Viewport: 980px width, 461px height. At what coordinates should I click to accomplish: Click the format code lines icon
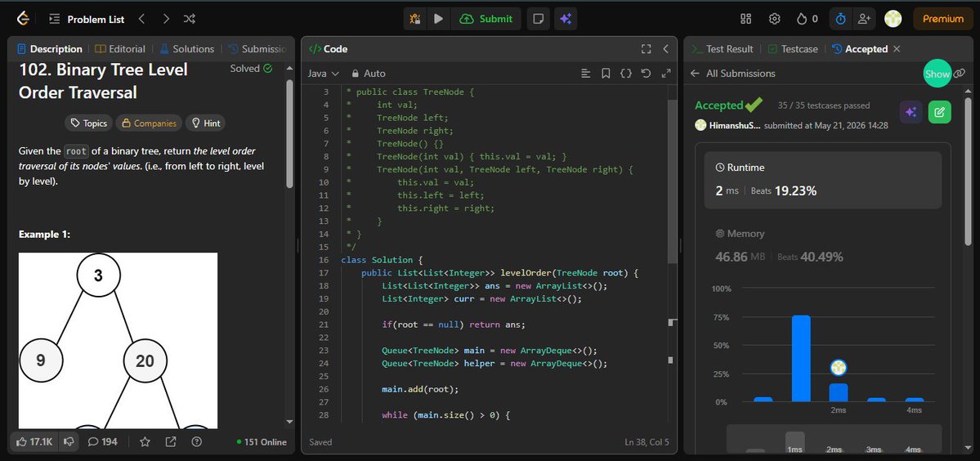click(585, 73)
